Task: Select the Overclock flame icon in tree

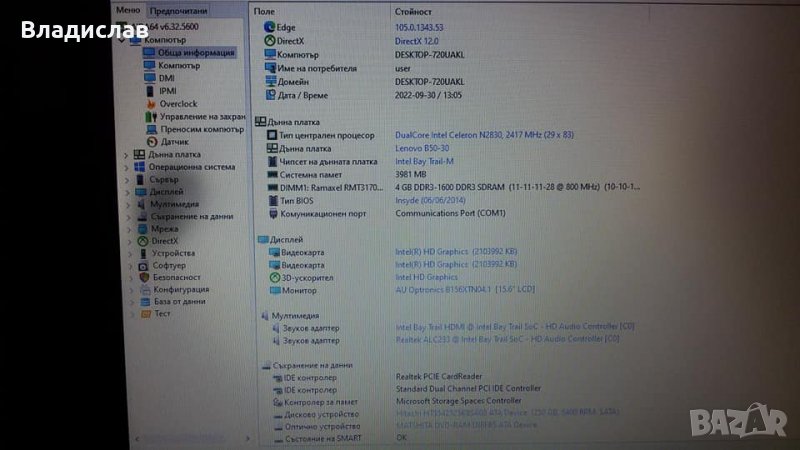Action: click(x=151, y=103)
